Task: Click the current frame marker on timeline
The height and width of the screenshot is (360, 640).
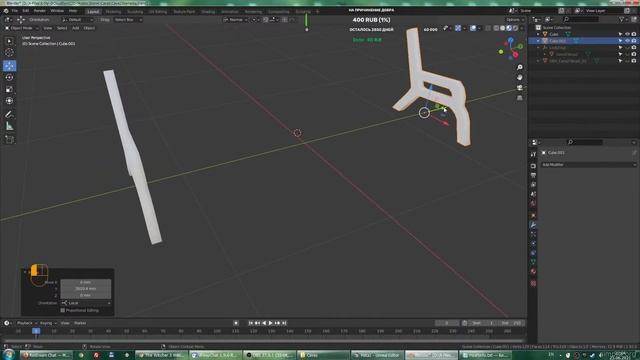Action: point(36,331)
